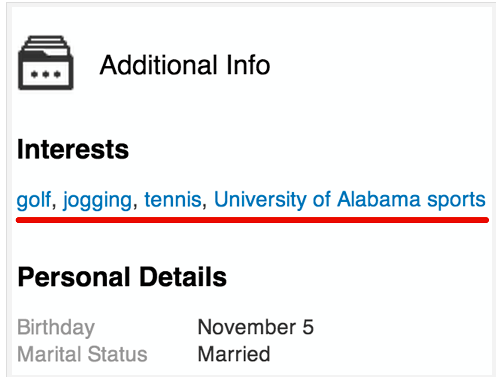The image size is (496, 377).
Task: Select the Marital Status field label
Action: click(82, 354)
